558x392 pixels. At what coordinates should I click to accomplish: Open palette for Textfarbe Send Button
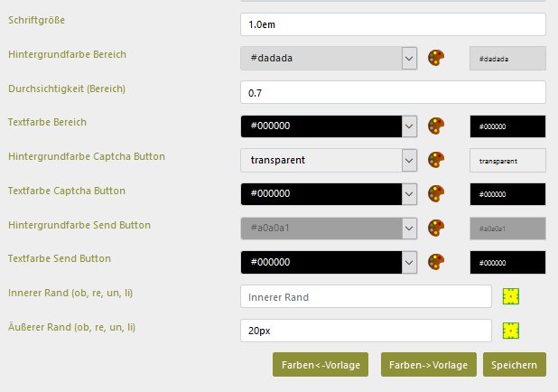[x=436, y=262]
